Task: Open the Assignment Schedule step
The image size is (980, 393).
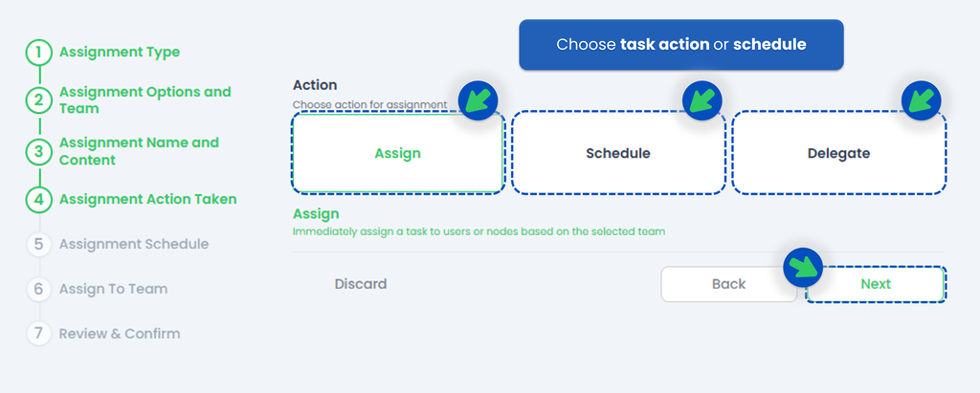Action: [x=133, y=244]
